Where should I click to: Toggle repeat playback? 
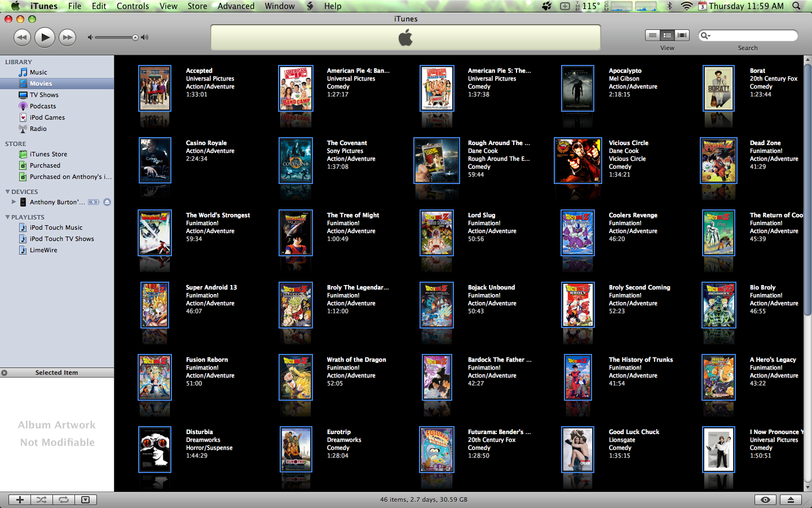(64, 500)
